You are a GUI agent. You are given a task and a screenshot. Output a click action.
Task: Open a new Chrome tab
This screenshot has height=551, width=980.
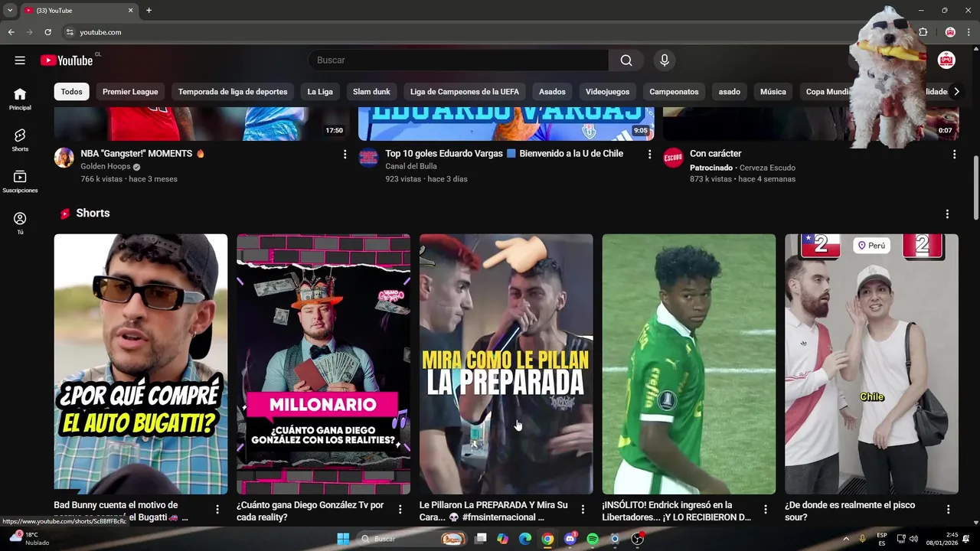[149, 11]
